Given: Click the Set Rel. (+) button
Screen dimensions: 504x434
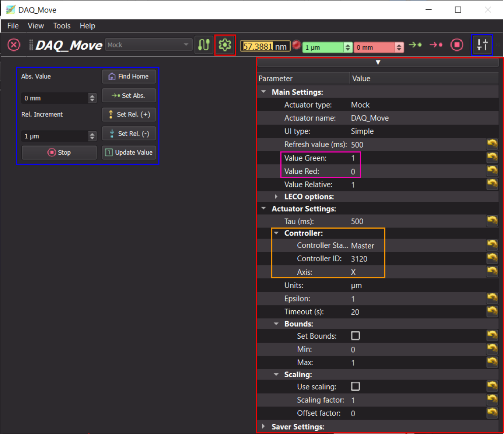Looking at the screenshot, I should (129, 114).
